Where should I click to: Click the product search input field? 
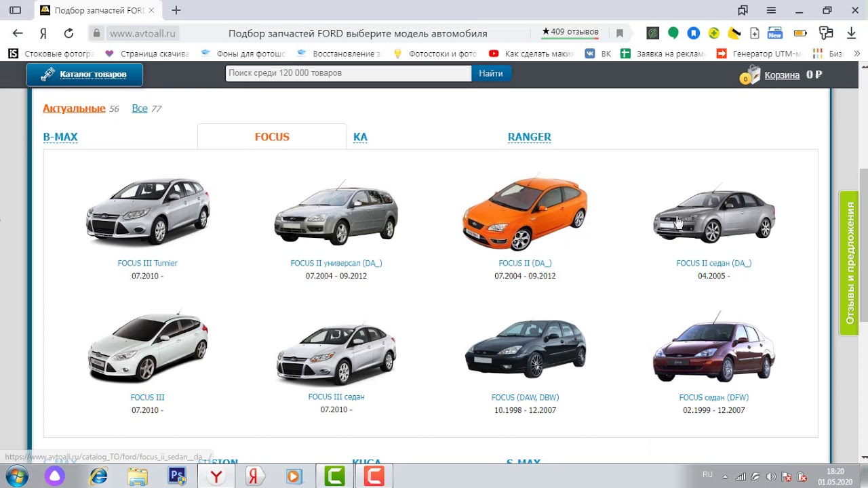348,73
